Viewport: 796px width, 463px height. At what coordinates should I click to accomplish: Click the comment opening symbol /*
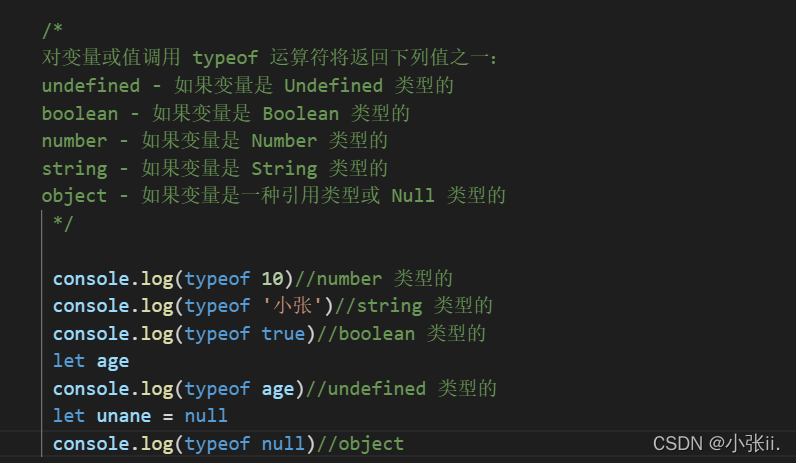[52, 30]
